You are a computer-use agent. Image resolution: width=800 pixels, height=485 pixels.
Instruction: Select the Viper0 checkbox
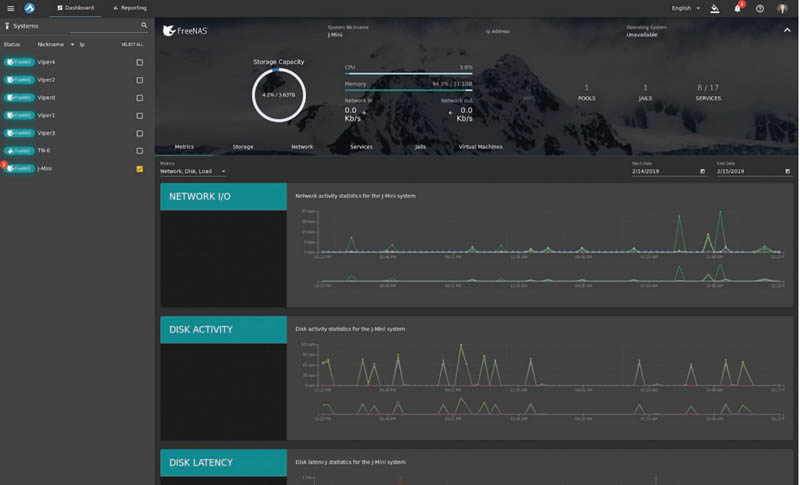[139, 98]
